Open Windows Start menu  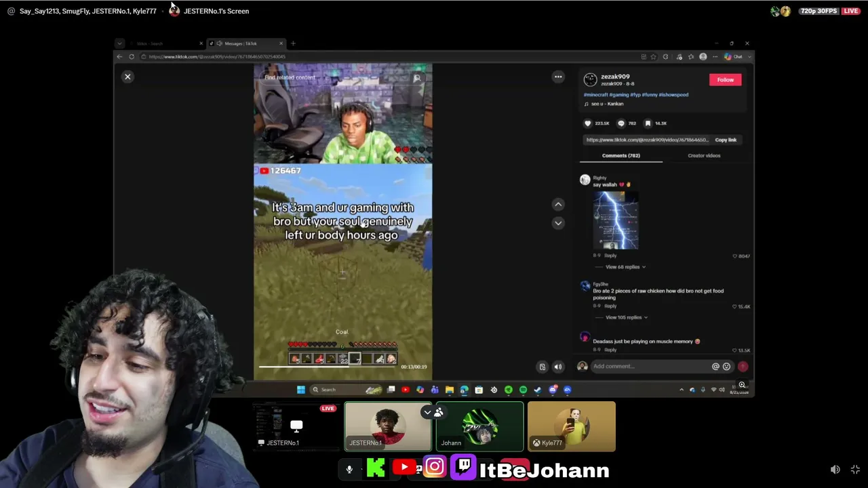[301, 390]
